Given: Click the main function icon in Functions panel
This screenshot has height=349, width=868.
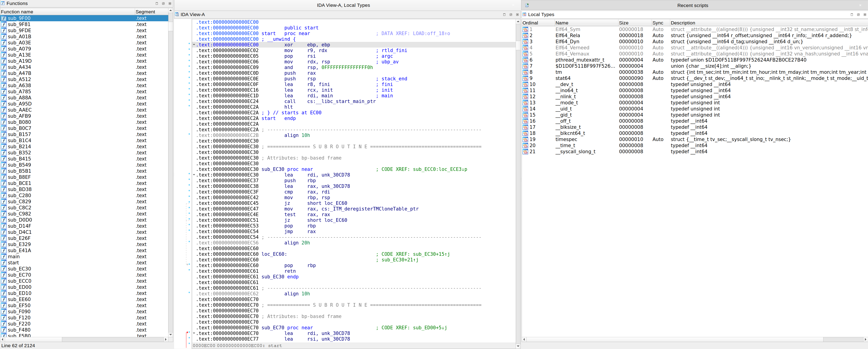Looking at the screenshot, I should (3, 257).
